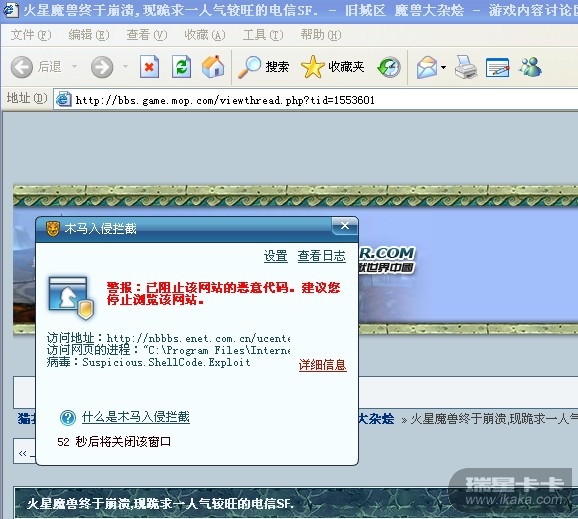
Task: Click the green Forward arrow button
Action: [102, 67]
